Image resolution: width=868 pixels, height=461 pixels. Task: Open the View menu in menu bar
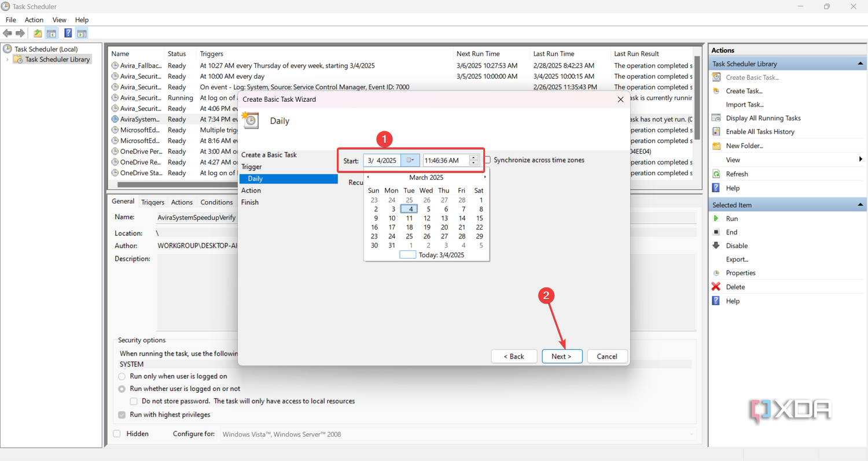coord(59,20)
